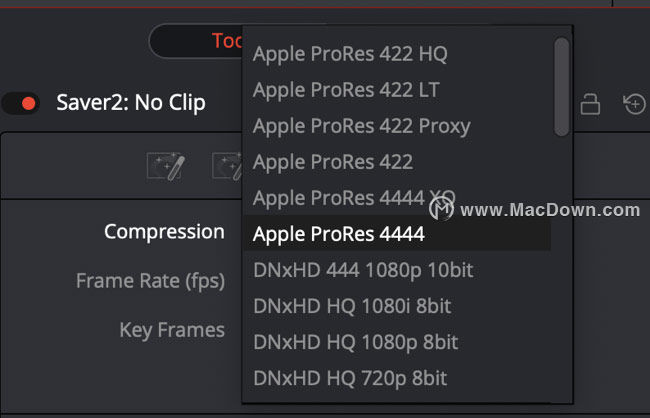650x418 pixels.
Task: Click the Compression label
Action: pyautogui.click(x=164, y=231)
